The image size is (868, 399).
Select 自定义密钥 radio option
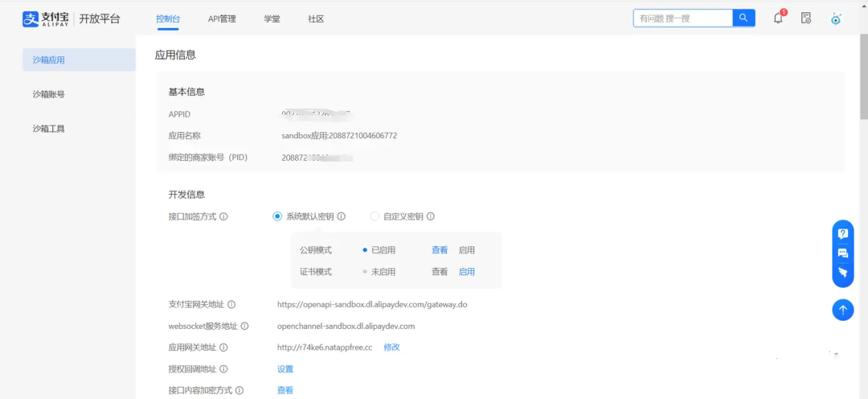click(x=375, y=216)
